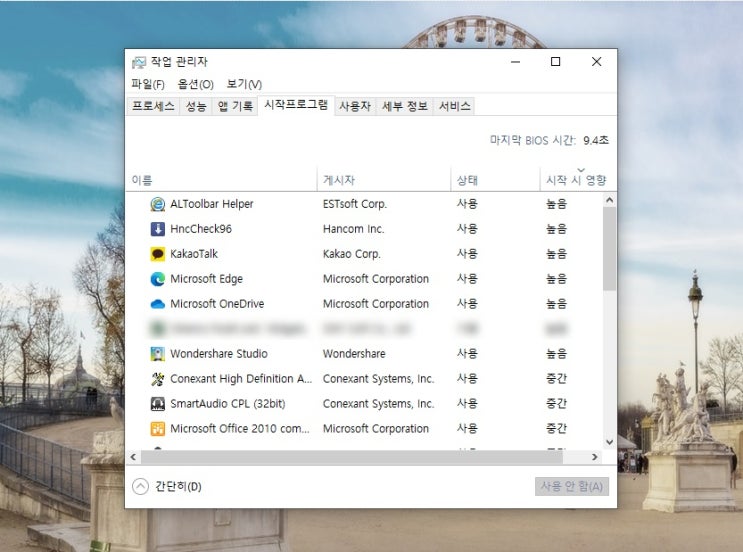Open the 보기(V) menu

point(244,84)
